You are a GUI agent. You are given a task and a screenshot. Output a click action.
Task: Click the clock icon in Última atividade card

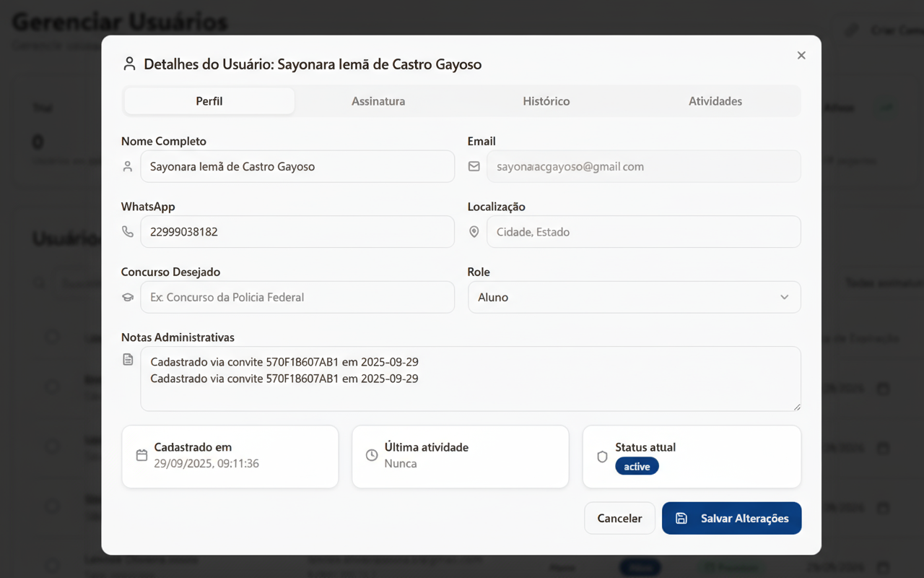pos(372,456)
